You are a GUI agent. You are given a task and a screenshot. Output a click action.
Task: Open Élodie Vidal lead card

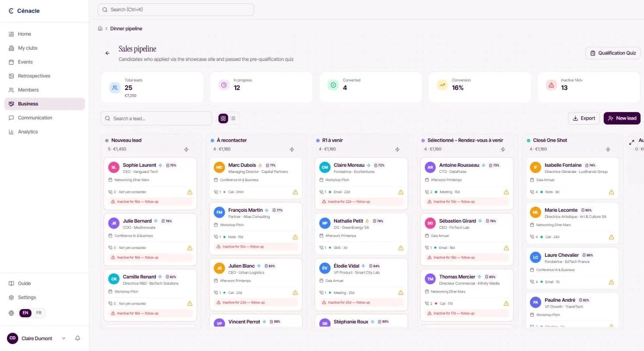pos(361,284)
